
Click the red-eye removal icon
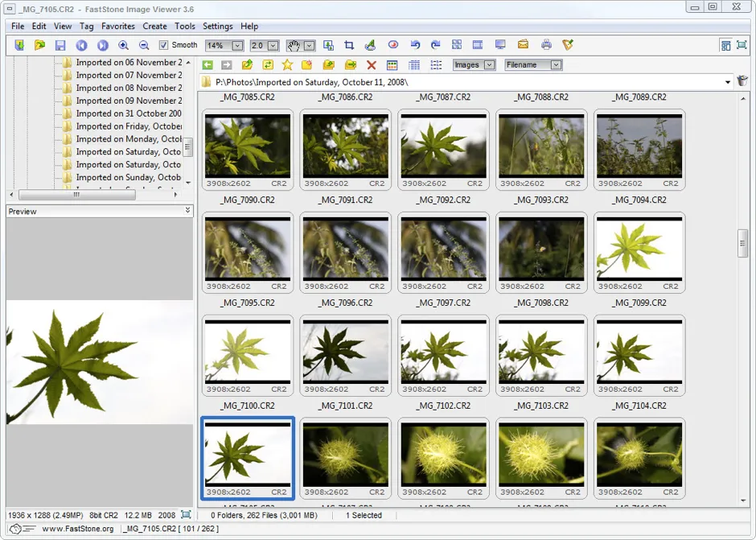click(x=393, y=46)
